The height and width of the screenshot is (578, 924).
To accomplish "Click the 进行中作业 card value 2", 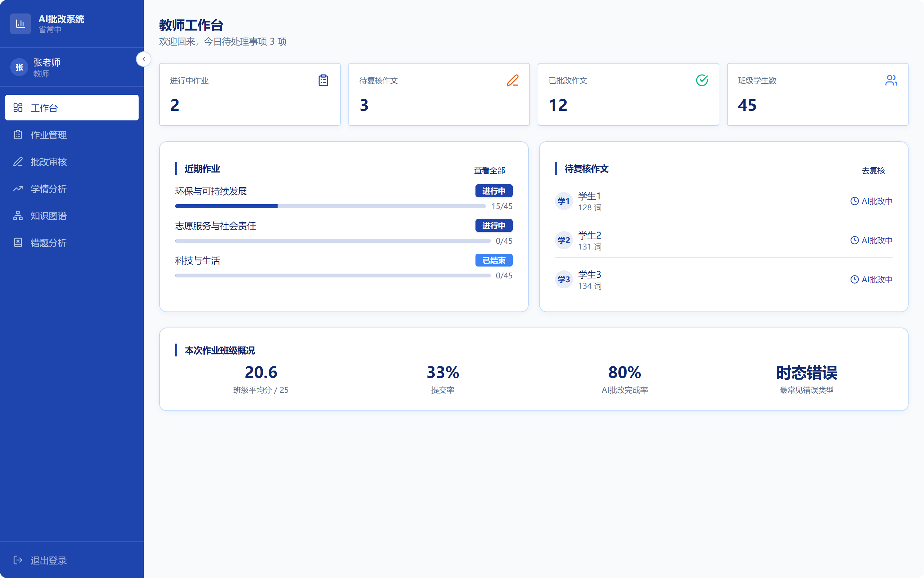I will click(x=175, y=105).
